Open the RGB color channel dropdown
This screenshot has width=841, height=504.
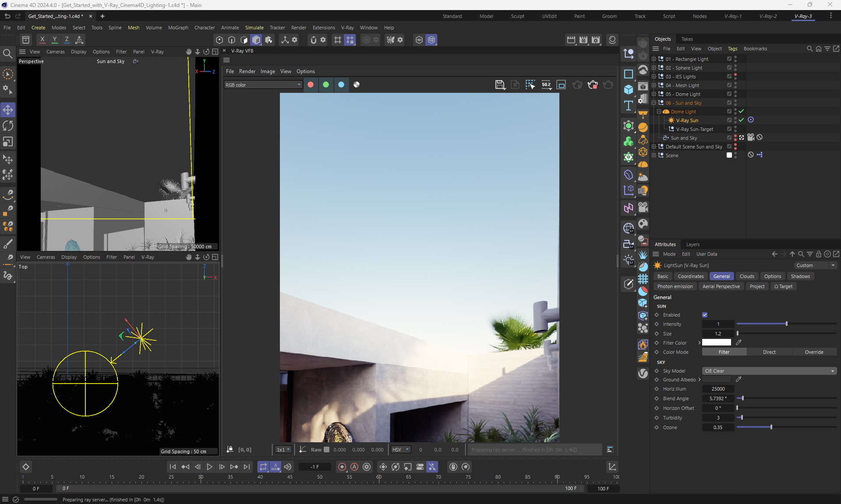[263, 85]
